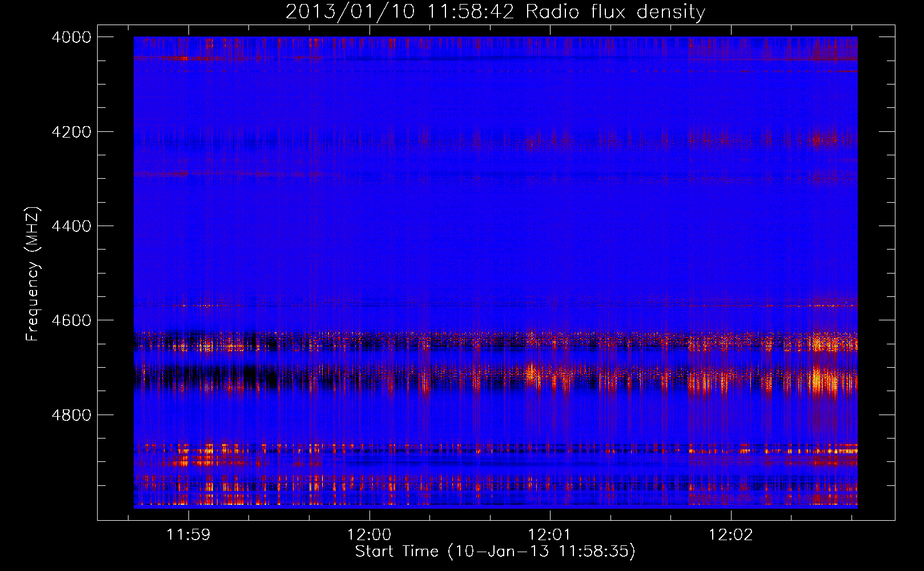Click the 4600 frequency tick label
Viewport: 924px width, 571px height.
pos(71,320)
